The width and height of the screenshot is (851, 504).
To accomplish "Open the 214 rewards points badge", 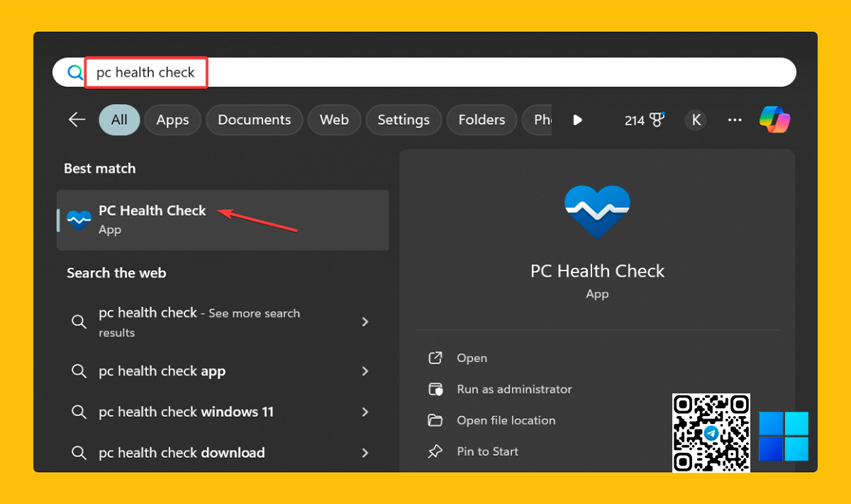I will (x=644, y=121).
